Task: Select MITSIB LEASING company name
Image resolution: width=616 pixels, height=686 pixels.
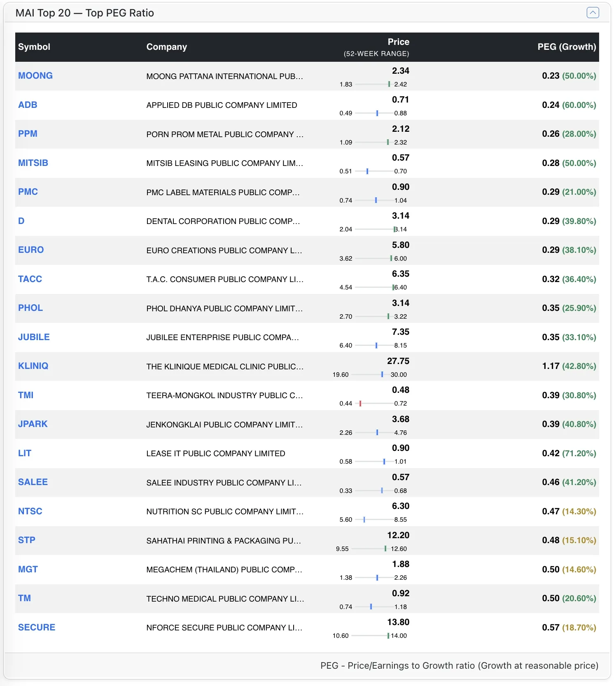Action: click(x=225, y=163)
